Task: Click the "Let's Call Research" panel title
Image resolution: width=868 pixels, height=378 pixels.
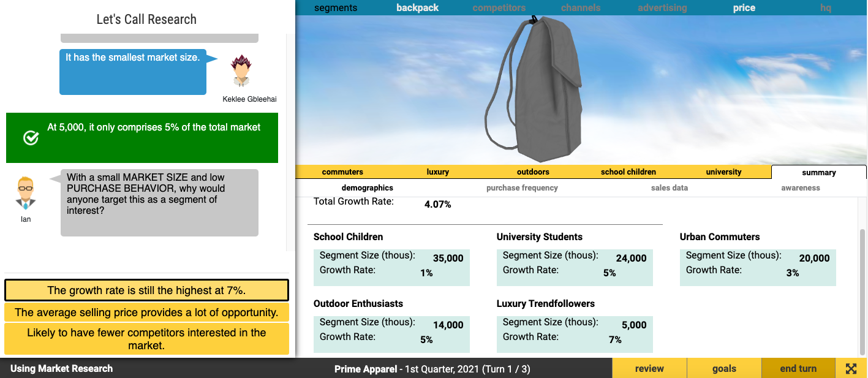Action: tap(146, 19)
